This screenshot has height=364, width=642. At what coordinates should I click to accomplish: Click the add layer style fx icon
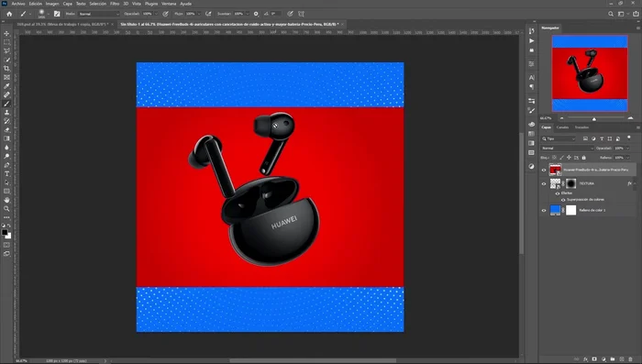coord(585,359)
